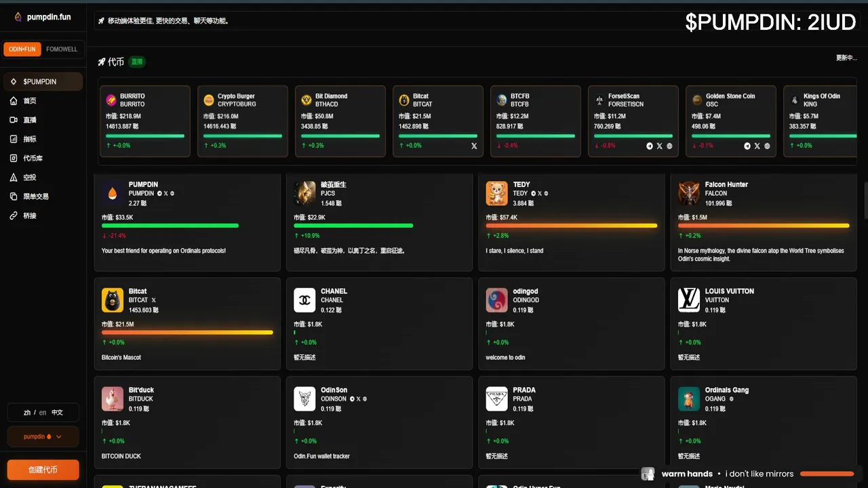The width and height of the screenshot is (868, 488).
Task: Click the warning-triangle icon beside 空投
Action: 14,177
